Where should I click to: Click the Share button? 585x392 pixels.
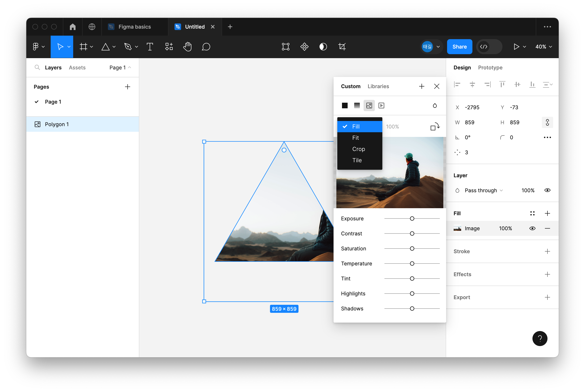pyautogui.click(x=459, y=47)
